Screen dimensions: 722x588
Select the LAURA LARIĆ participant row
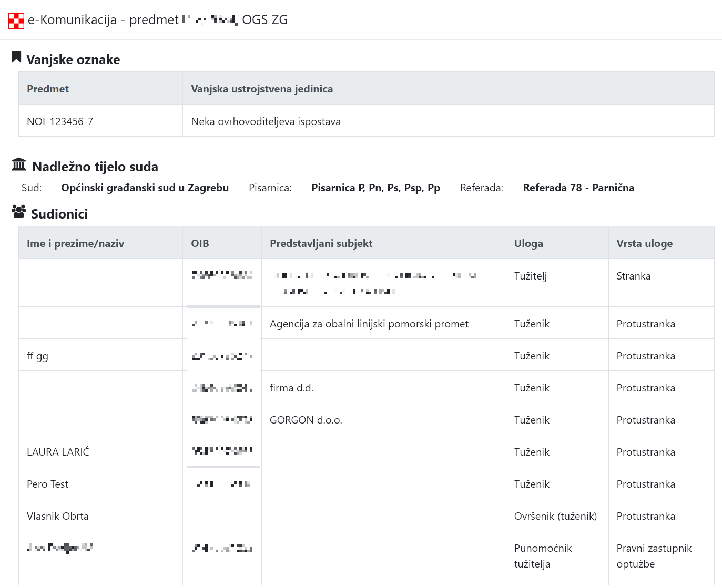pos(58,452)
